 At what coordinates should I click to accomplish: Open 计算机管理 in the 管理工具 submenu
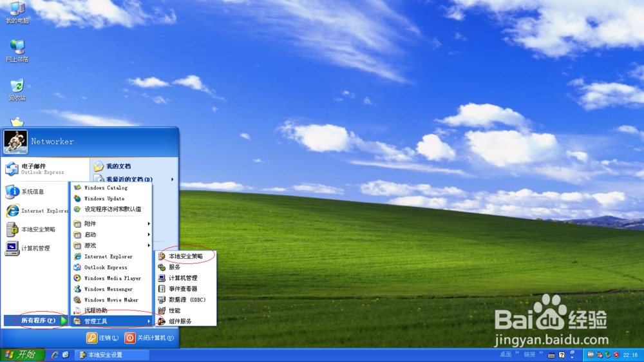tap(185, 278)
